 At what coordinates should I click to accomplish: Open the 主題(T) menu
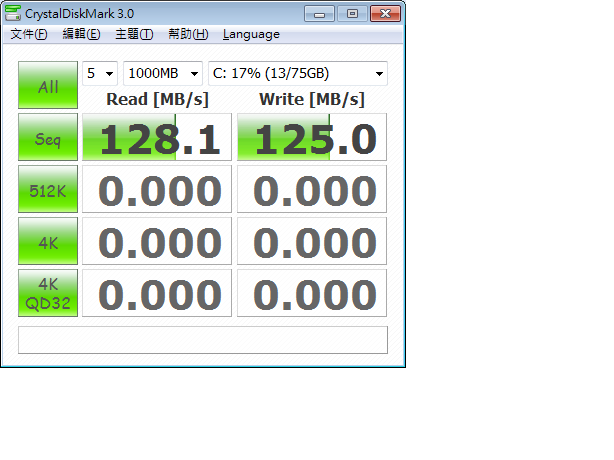click(x=134, y=34)
